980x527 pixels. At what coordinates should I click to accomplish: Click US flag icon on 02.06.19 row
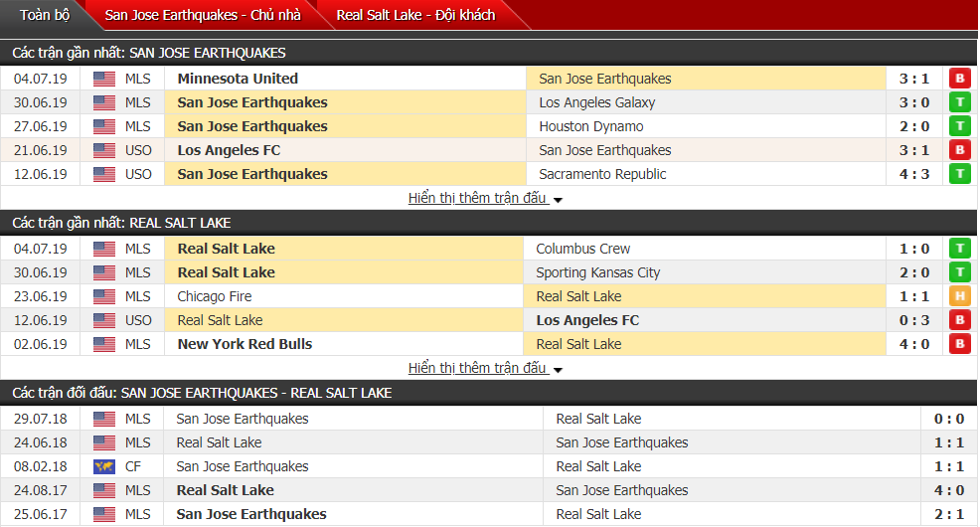pos(104,344)
